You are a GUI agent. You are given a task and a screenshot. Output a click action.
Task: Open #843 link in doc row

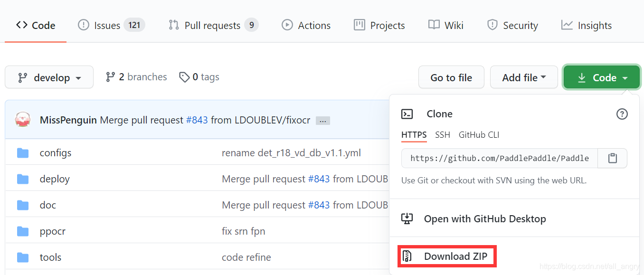(x=319, y=205)
